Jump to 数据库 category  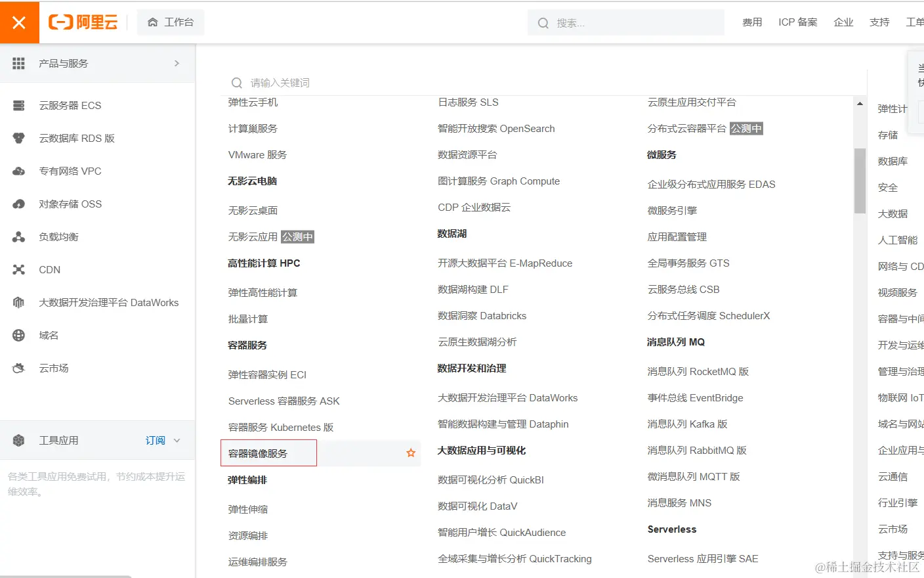(892, 161)
